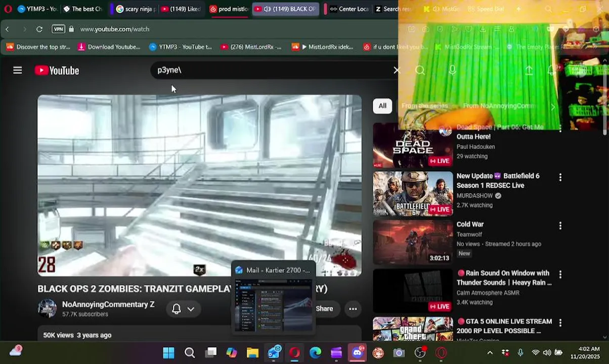Screen dimensions: 609x364
Task: Clear search text with X icon
Action: [x=397, y=70]
